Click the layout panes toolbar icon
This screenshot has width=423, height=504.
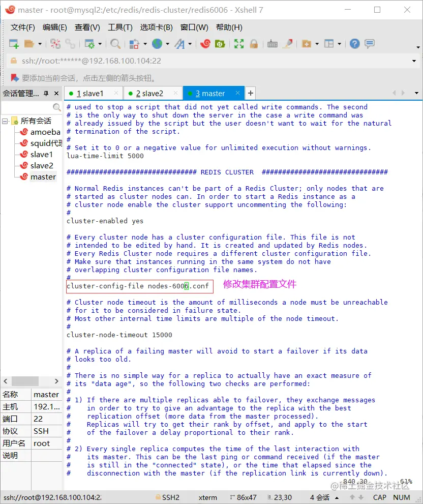pyautogui.click(x=329, y=44)
